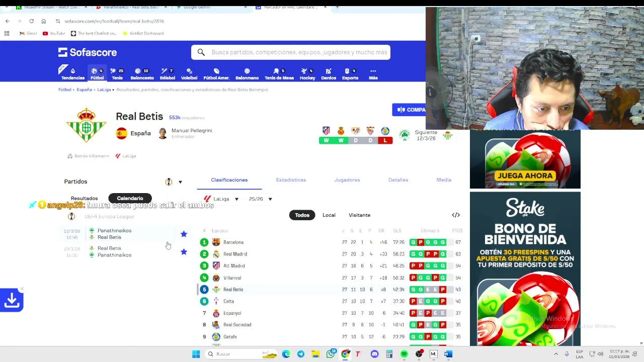Click the LaLiga breadcrumb link
Screen dimensions: 644x362
click(x=104, y=89)
